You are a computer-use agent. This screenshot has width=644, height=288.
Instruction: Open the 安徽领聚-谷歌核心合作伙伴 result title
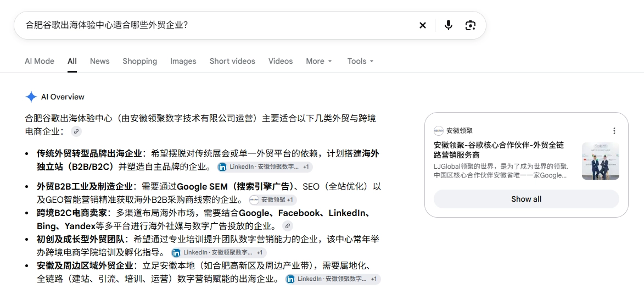pyautogui.click(x=499, y=150)
